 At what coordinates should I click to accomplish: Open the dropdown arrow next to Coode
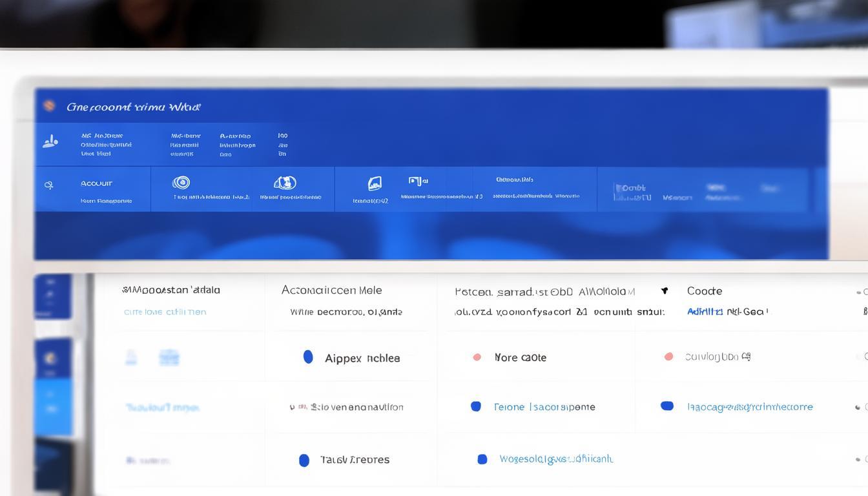pos(664,291)
